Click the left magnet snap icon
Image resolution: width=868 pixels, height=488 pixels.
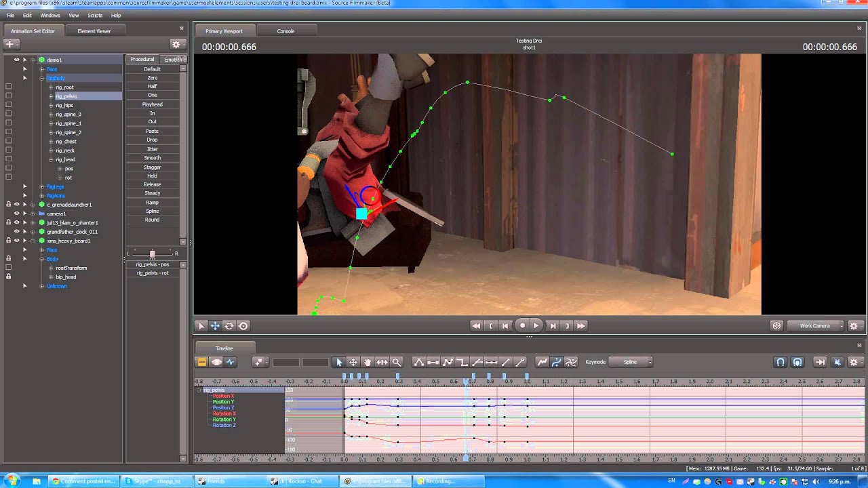781,362
